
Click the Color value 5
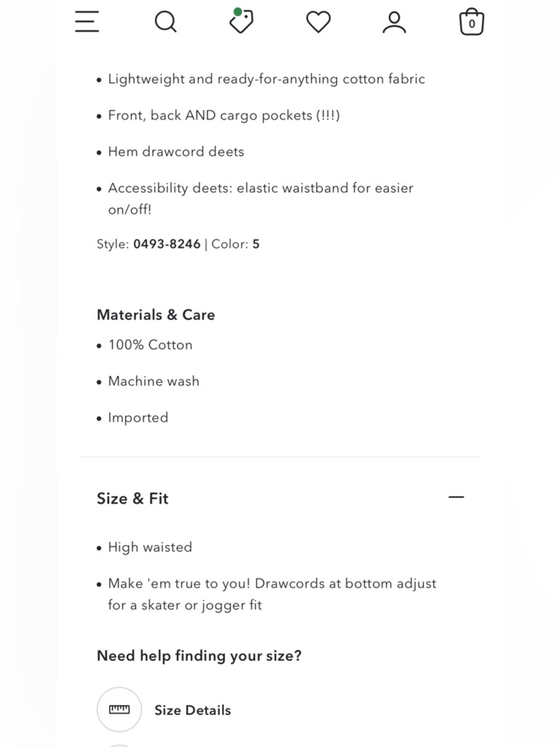coord(256,244)
